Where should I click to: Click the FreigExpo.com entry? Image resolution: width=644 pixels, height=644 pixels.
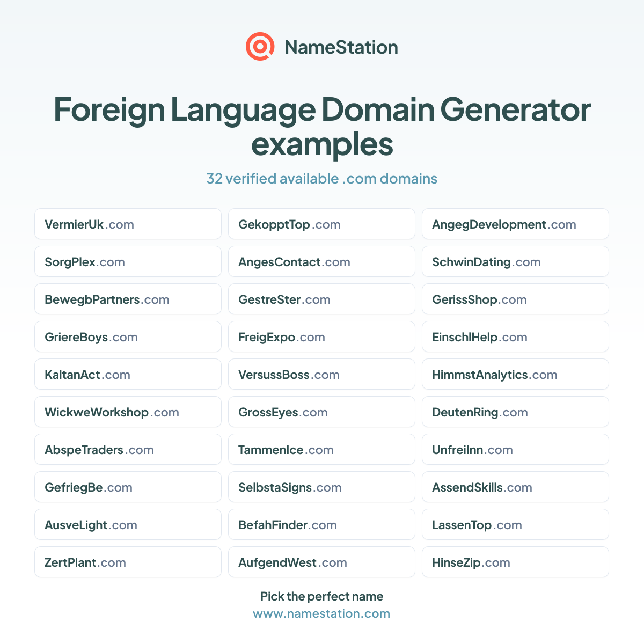click(322, 336)
